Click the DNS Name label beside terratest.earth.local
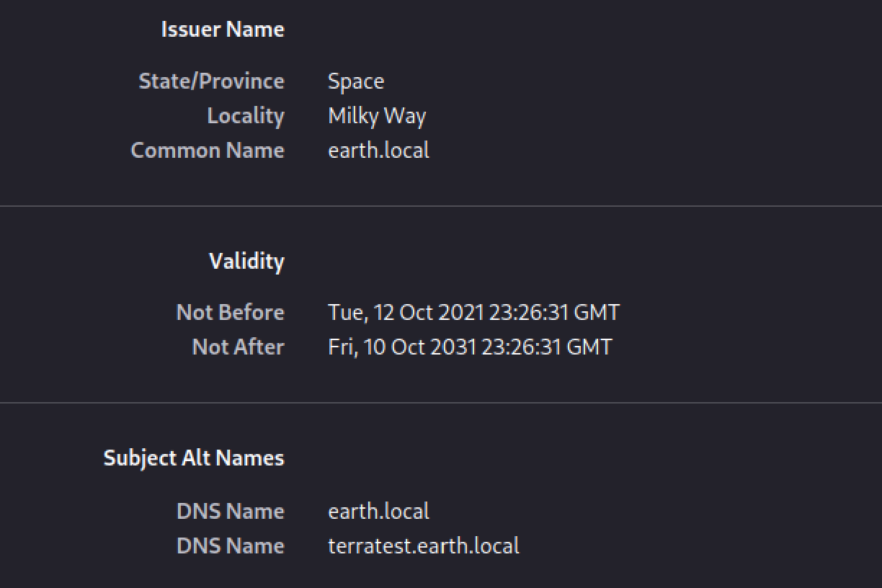The height and width of the screenshot is (588, 882). click(230, 545)
